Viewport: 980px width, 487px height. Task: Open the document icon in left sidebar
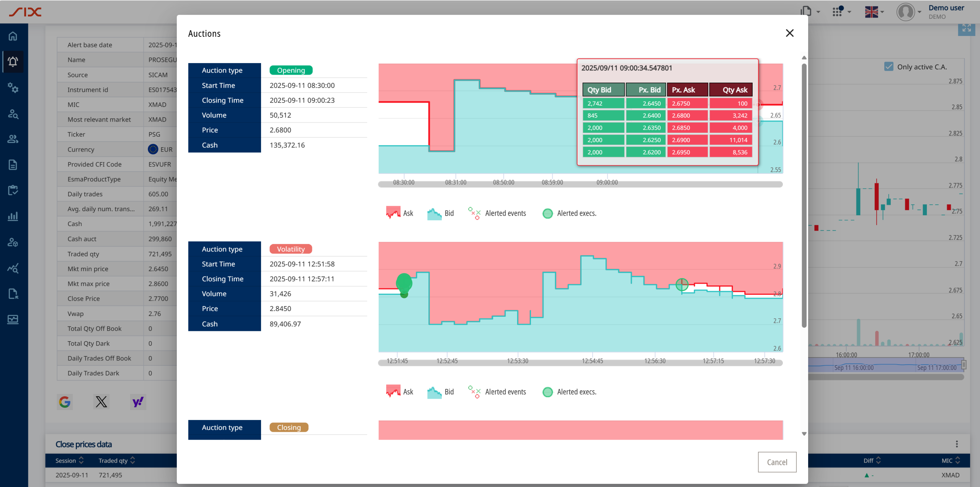13,165
